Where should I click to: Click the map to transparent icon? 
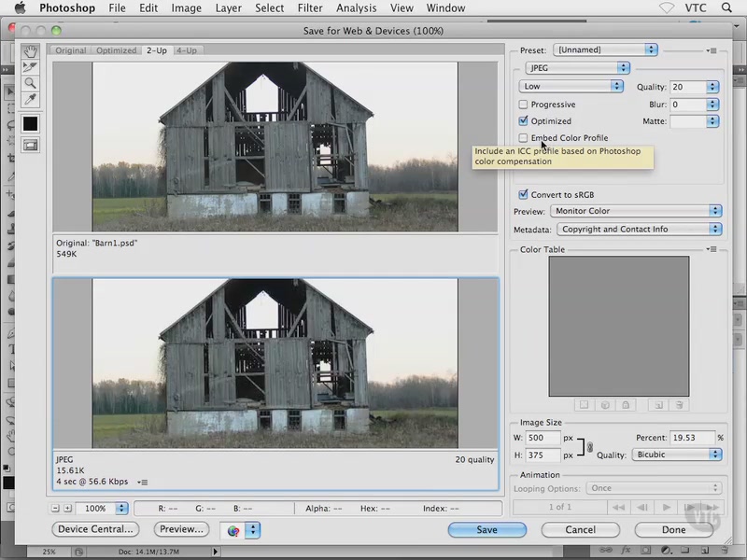[x=584, y=405]
